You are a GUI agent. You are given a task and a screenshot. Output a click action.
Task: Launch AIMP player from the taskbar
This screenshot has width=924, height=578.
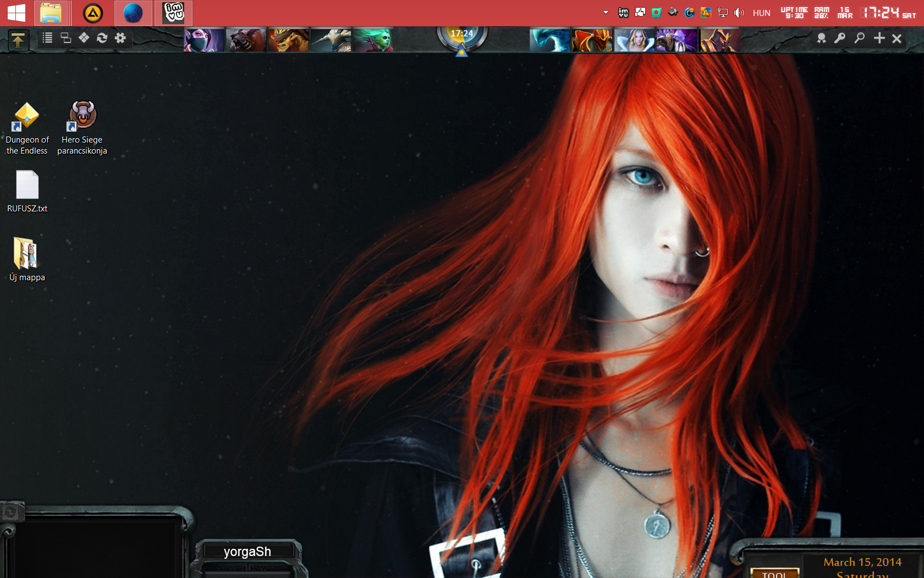tap(93, 13)
